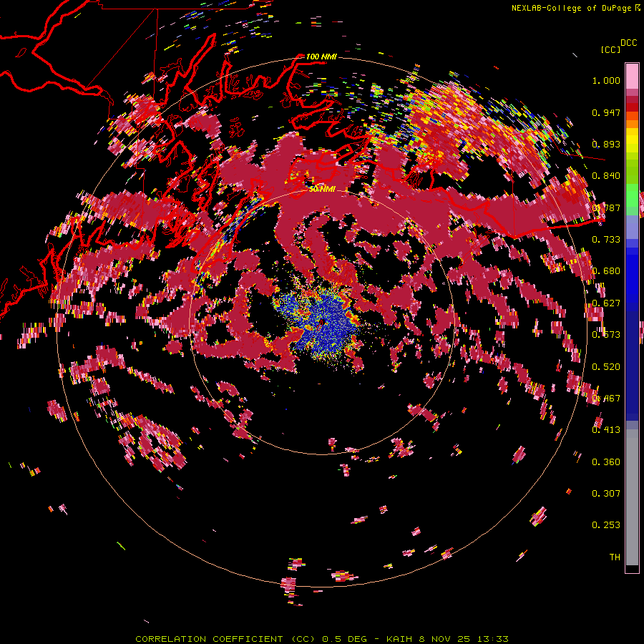Screen dimensions: 644x644
Task: Click the [CC] legend heading
Action: click(x=610, y=49)
